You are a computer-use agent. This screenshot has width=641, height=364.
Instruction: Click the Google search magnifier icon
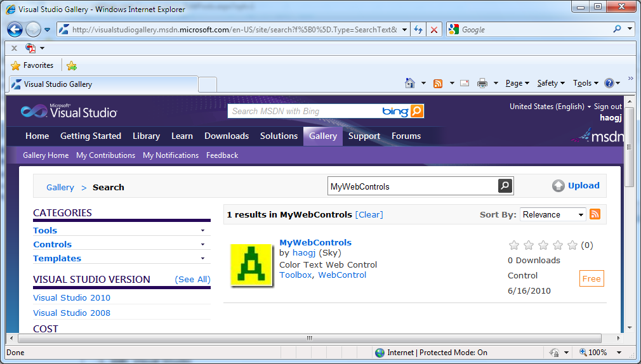point(618,29)
